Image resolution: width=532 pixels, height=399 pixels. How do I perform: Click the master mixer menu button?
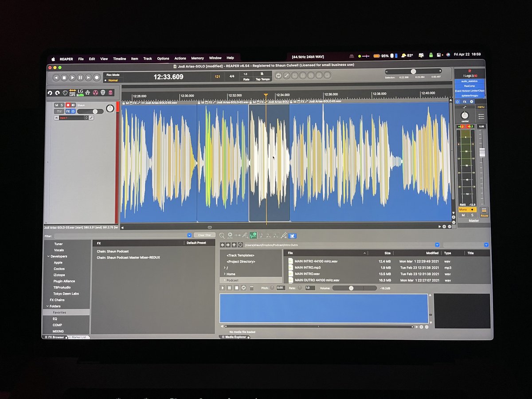click(x=481, y=107)
